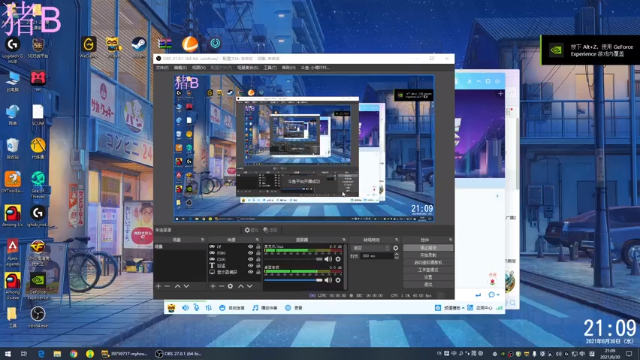Open Desktop Audio settings gear
This screenshot has height=360, width=640.
tap(338, 280)
